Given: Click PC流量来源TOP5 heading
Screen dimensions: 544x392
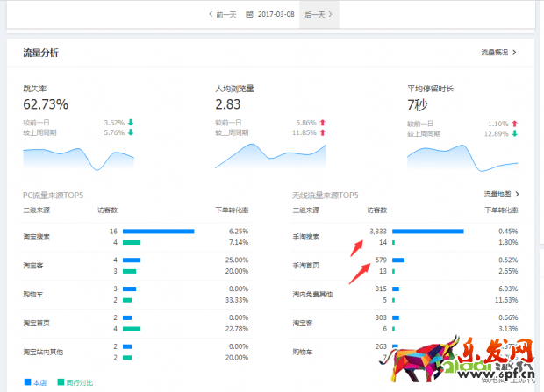Looking at the screenshot, I should point(53,196).
